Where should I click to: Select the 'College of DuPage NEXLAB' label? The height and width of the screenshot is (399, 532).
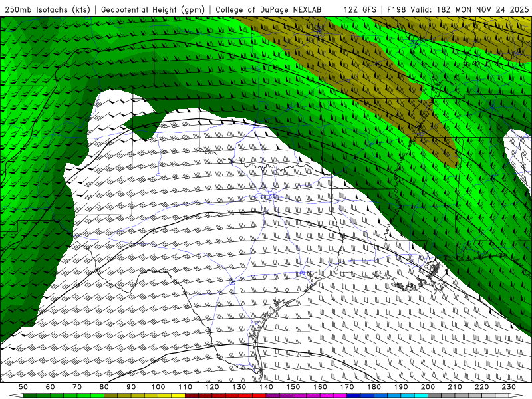(x=269, y=9)
